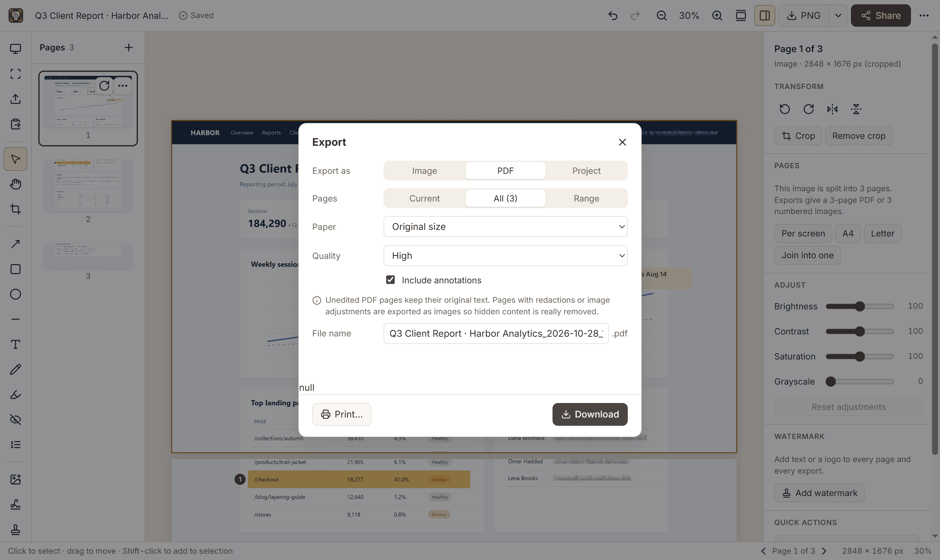Select page 2 thumbnail
940x560 pixels.
[x=88, y=185]
